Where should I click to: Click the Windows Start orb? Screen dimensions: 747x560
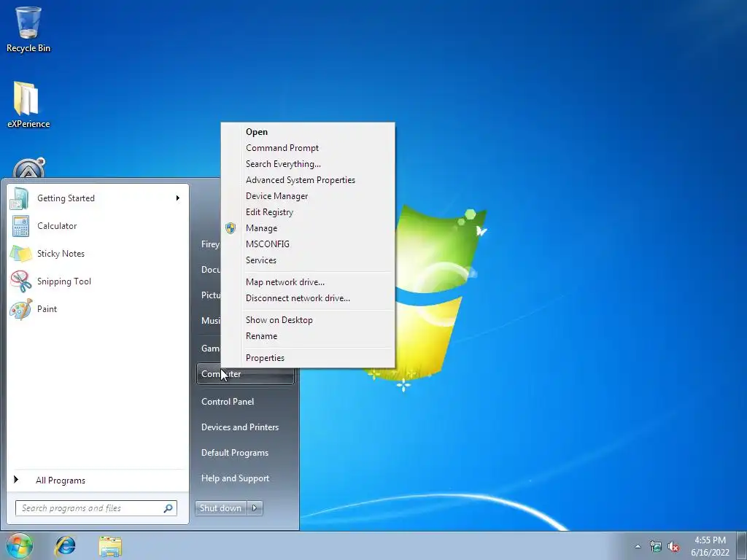pyautogui.click(x=20, y=545)
